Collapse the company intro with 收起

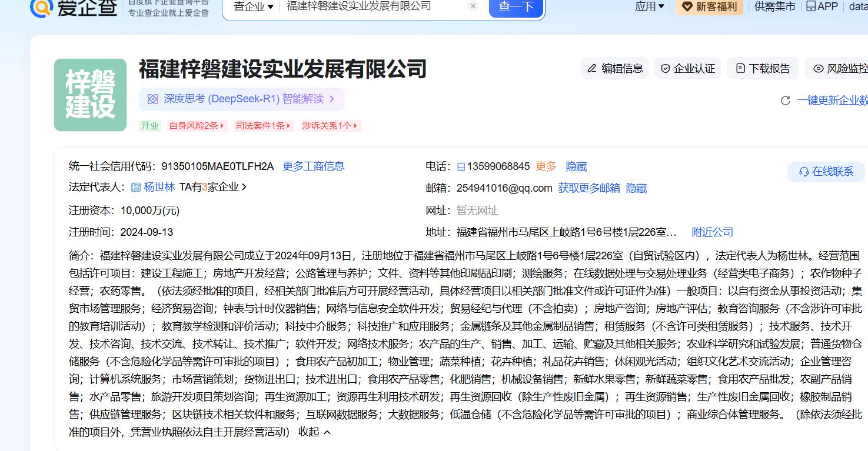pos(314,432)
